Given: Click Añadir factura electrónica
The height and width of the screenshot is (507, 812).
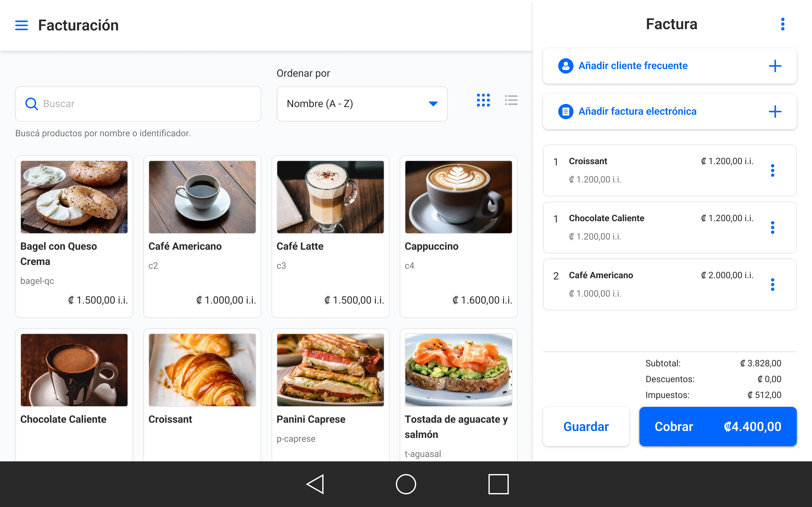Looking at the screenshot, I should coord(637,111).
